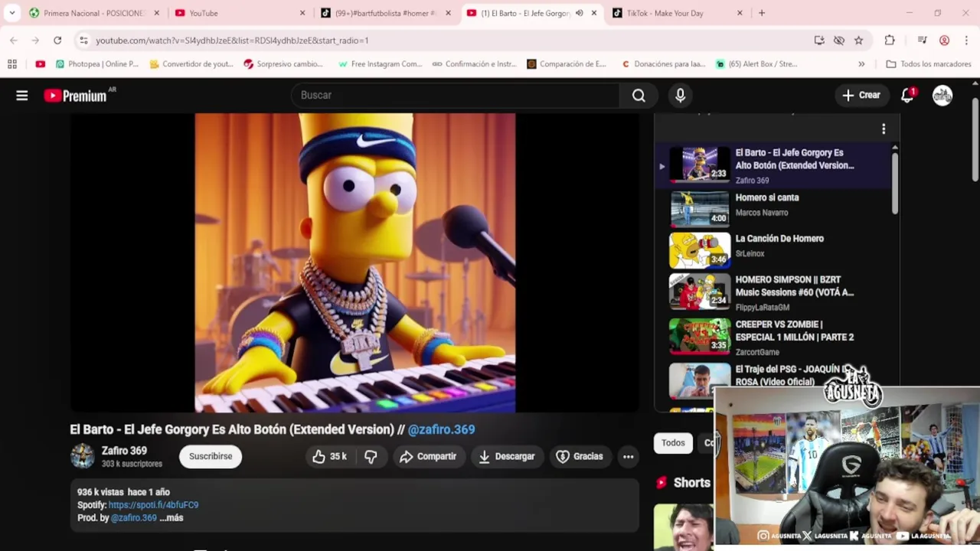The image size is (980, 551).
Task: Open Free Instagram Com... bookmark
Action: point(381,64)
